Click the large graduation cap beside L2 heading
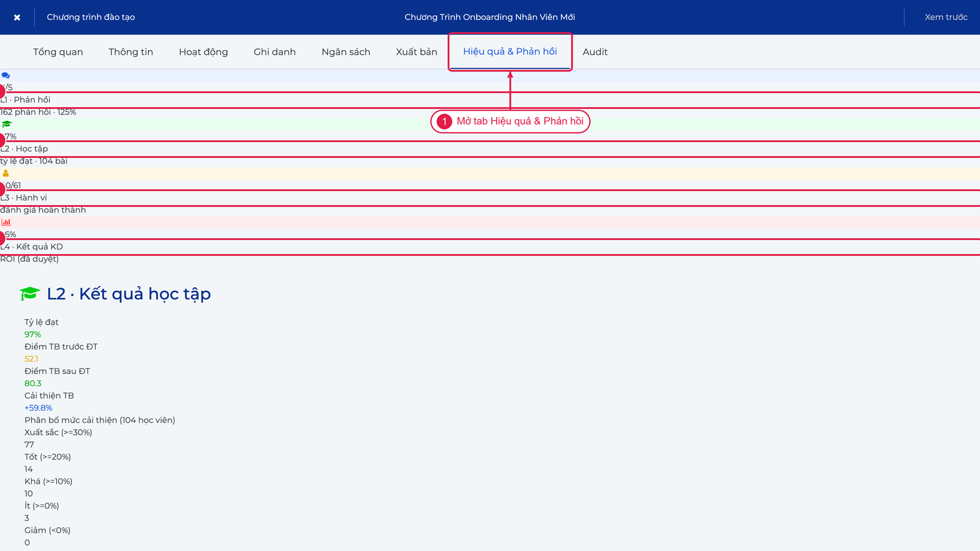The image size is (980, 551). (30, 294)
